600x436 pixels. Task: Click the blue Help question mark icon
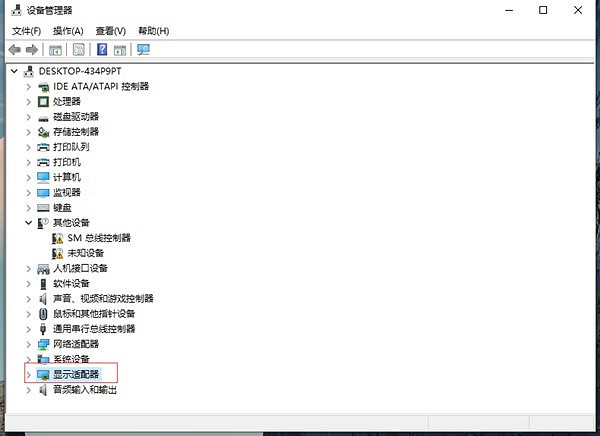click(102, 49)
